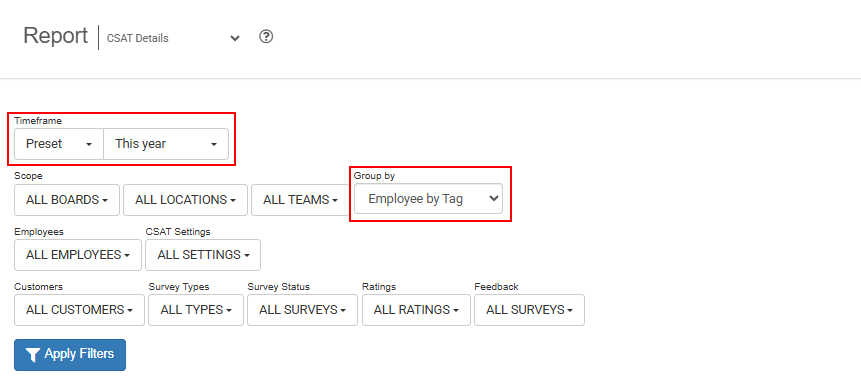This screenshot has width=861, height=379.
Task: Expand the ALL TYPES survey types filter
Action: [x=196, y=310]
